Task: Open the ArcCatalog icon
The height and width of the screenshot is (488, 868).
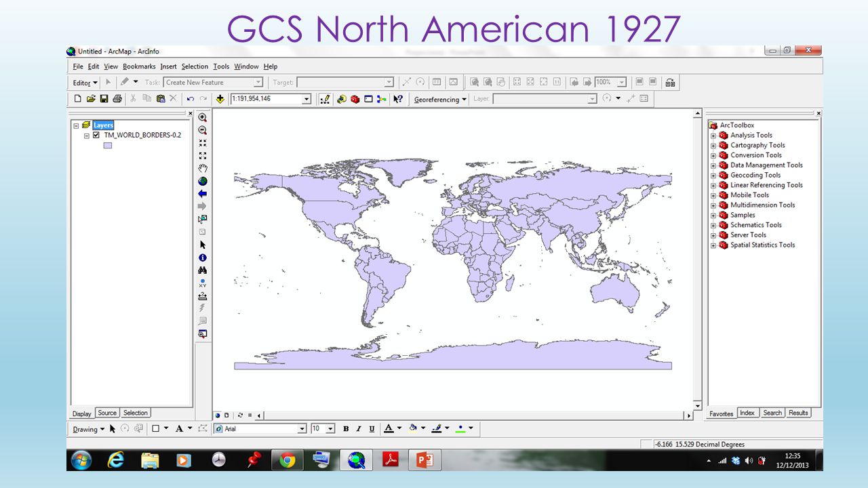Action: (341, 99)
